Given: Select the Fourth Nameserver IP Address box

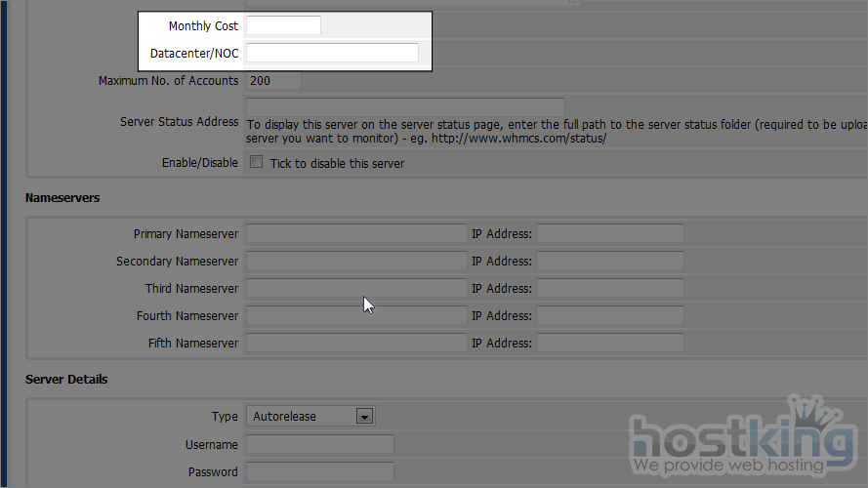Looking at the screenshot, I should 609,316.
